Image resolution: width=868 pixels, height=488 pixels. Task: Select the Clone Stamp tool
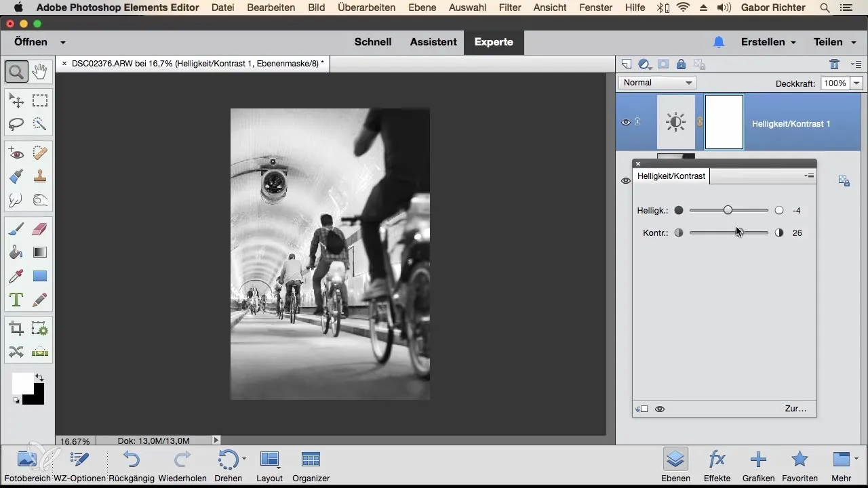click(40, 176)
